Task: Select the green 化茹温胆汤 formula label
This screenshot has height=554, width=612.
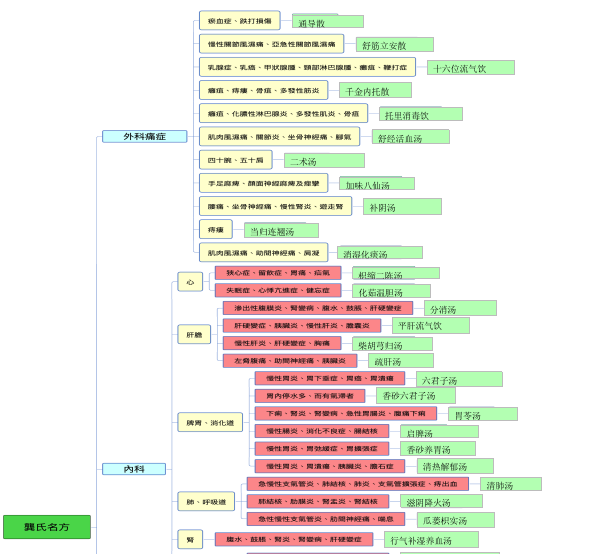Action: pos(391,291)
